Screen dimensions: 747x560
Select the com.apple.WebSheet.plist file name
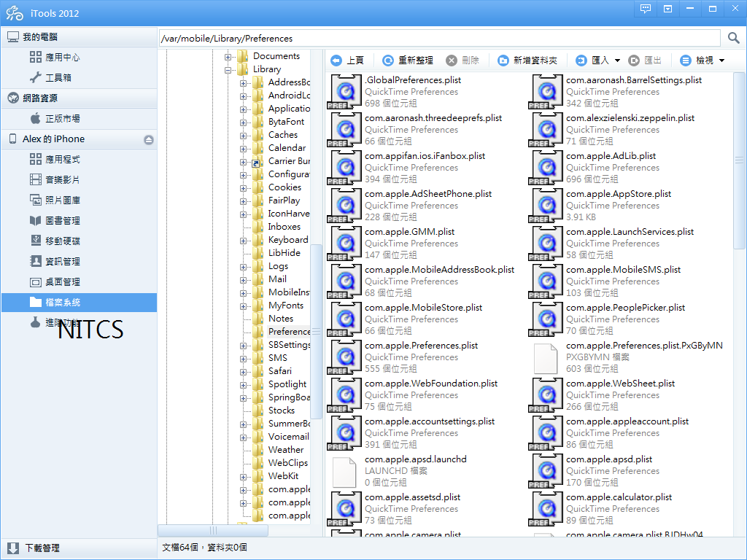(x=620, y=384)
